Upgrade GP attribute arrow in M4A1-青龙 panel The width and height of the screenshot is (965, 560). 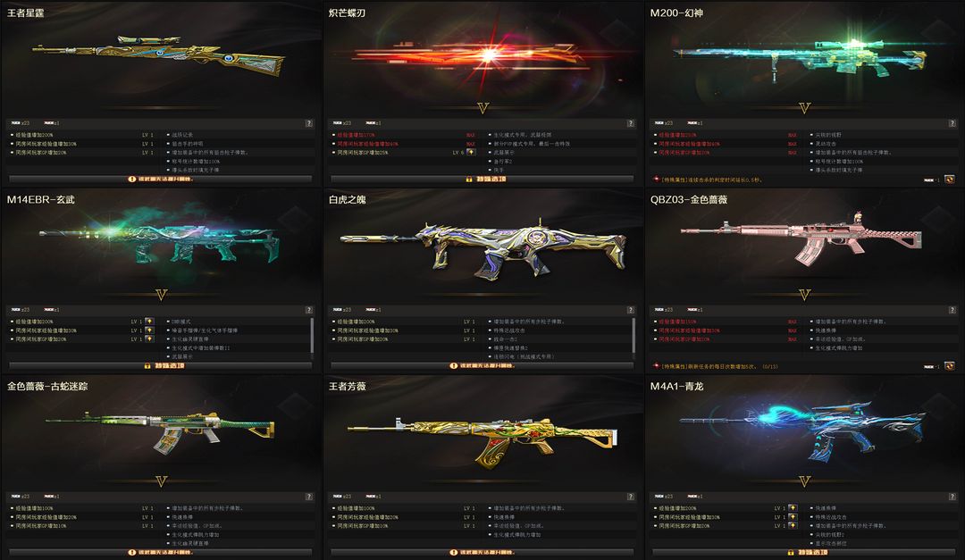click(792, 525)
